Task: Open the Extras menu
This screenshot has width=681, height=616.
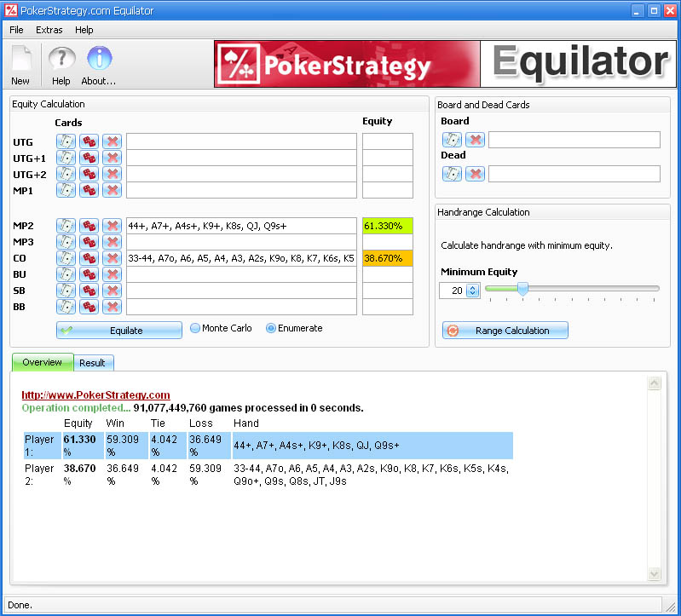Action: point(49,30)
